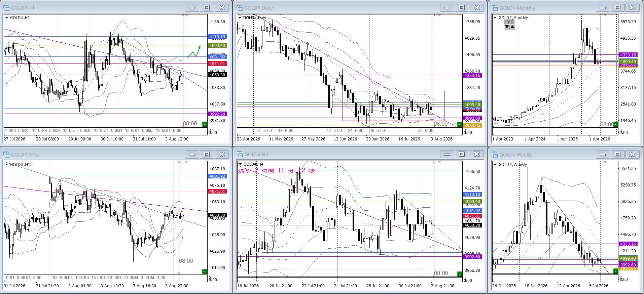644x294 pixels.
Task: Maximize the GOLD#,H4 chart window
Action: 462,154
